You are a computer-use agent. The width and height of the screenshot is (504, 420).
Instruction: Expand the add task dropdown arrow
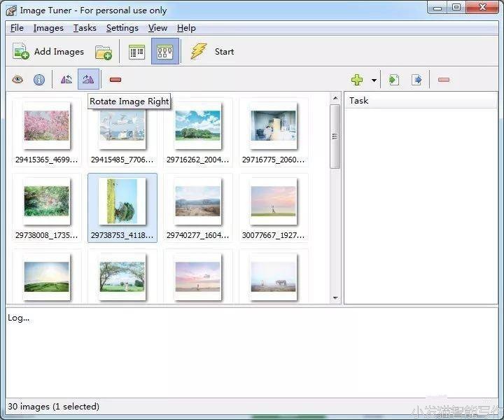(374, 80)
